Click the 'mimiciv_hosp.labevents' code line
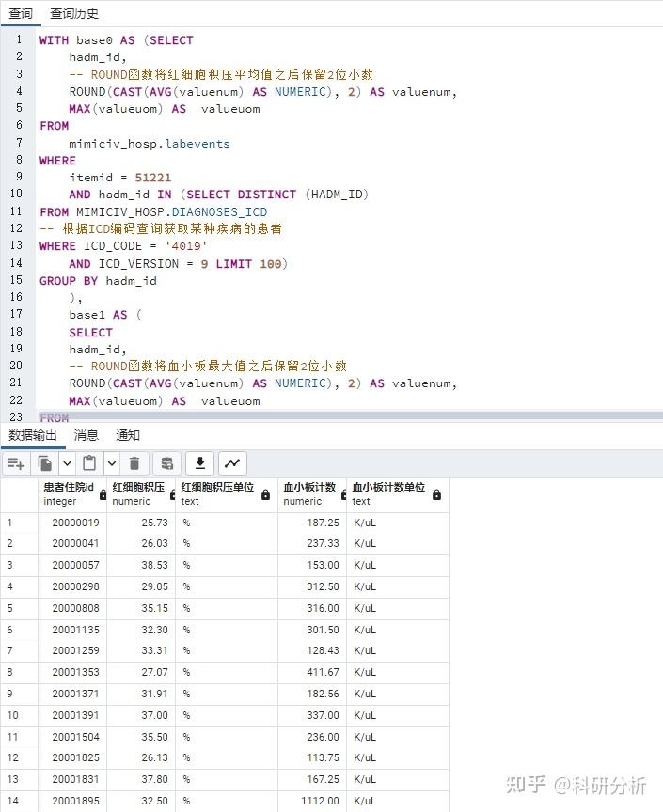 (150, 144)
